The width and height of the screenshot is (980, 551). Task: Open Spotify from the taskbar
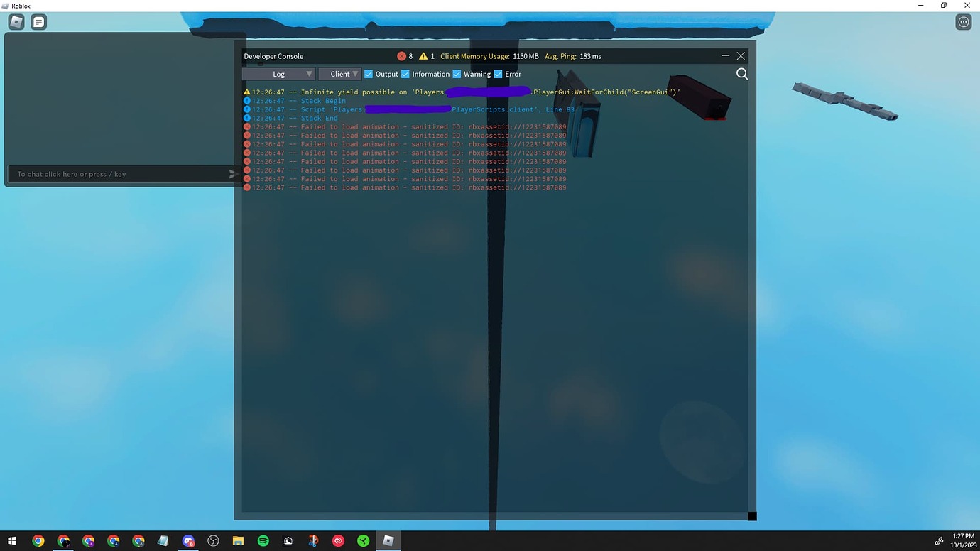(263, 541)
